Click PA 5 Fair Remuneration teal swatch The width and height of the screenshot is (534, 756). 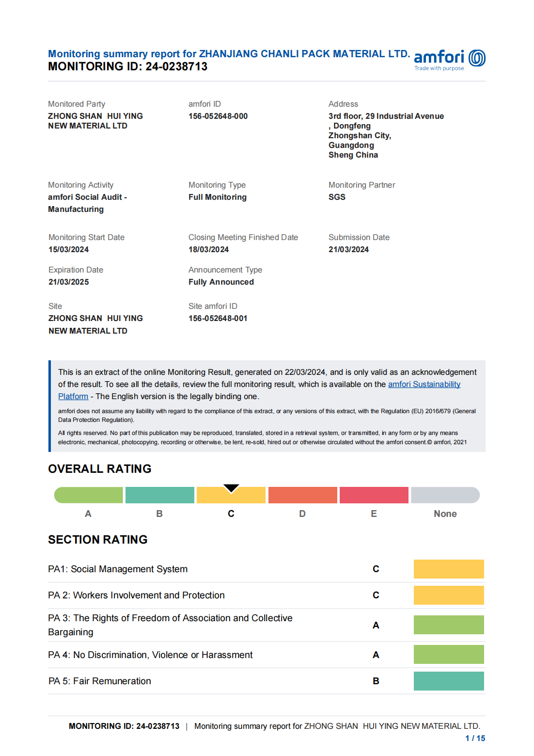coord(449,681)
